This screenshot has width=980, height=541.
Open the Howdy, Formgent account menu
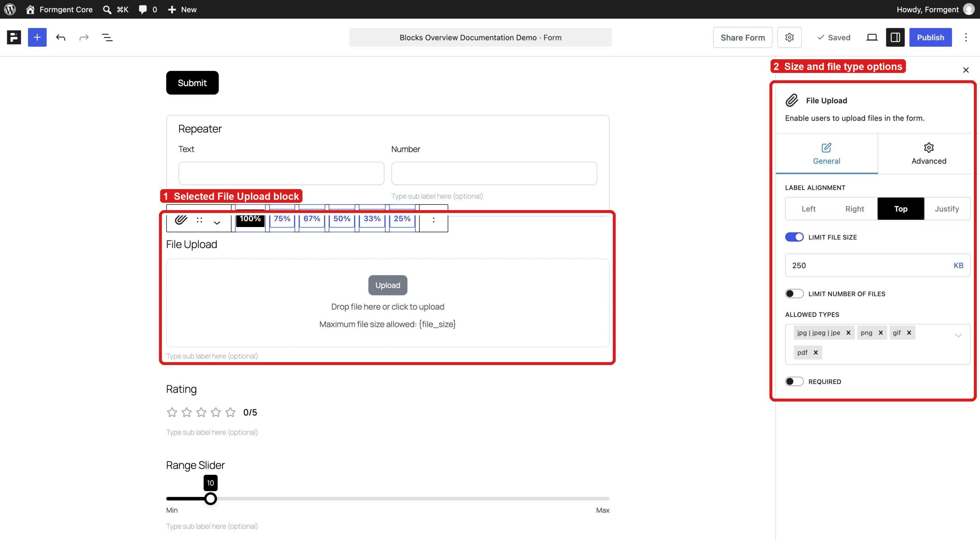[935, 9]
